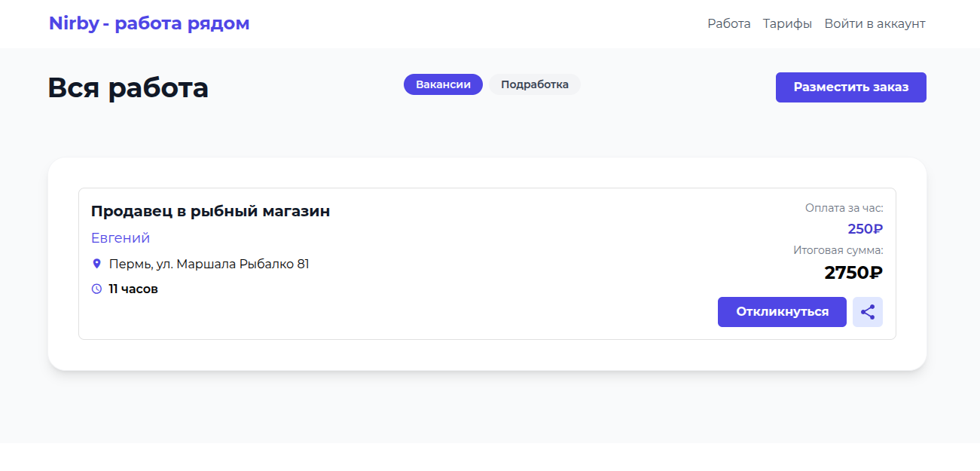Viewport: 980px width, 471px height.
Task: Open Евгений's profile link
Action: (119, 237)
